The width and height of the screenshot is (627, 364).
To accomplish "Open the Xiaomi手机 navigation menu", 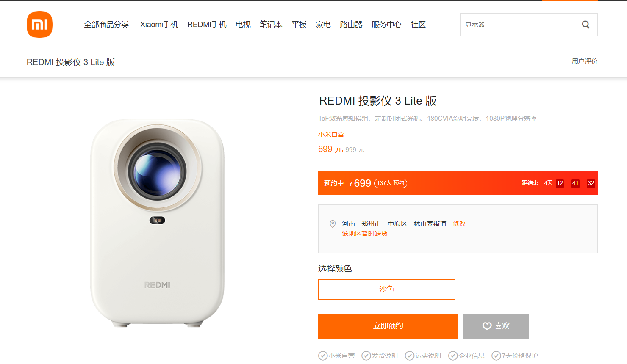I will [x=159, y=25].
